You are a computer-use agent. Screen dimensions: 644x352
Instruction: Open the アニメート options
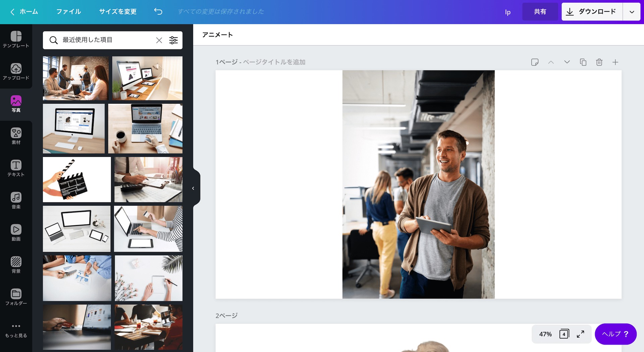pos(217,35)
